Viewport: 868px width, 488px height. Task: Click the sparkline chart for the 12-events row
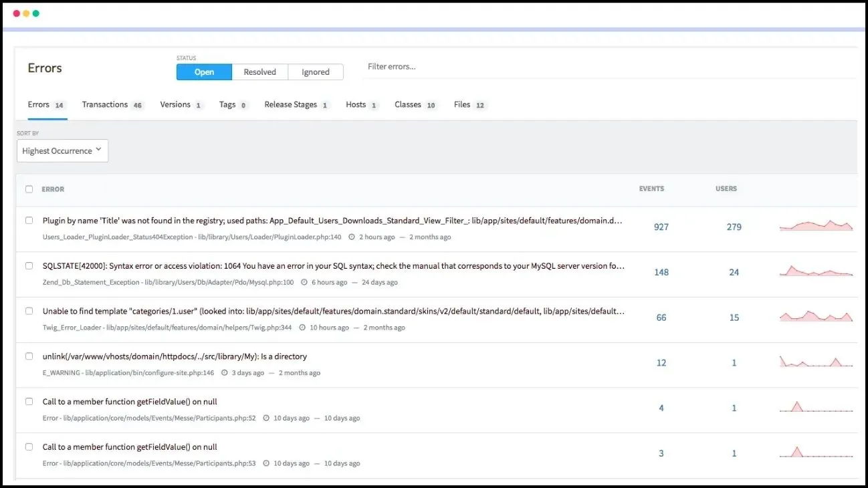coord(817,362)
